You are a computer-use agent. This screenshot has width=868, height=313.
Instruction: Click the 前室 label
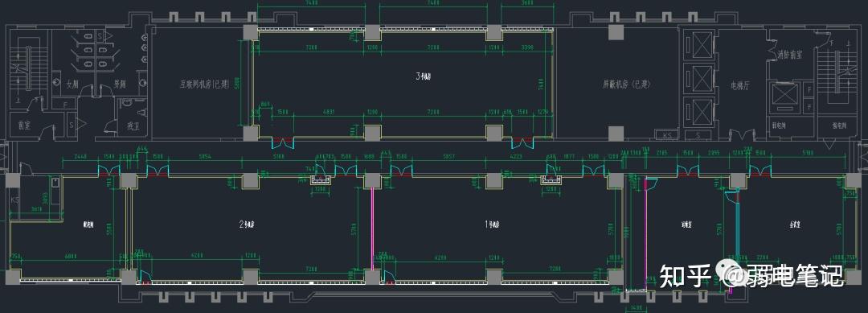tap(24, 126)
